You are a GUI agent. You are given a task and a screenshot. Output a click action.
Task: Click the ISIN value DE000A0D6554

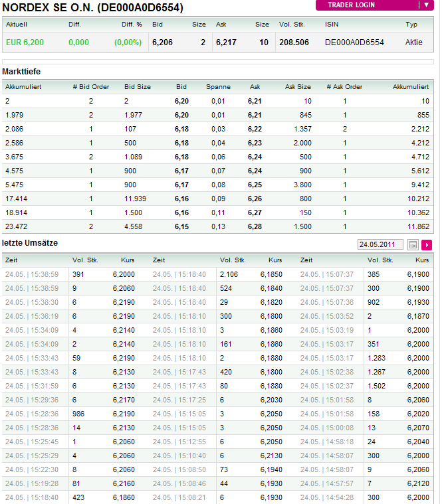(354, 42)
